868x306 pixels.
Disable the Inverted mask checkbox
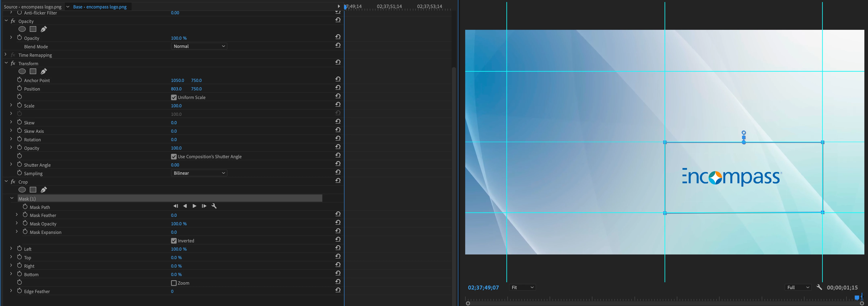pyautogui.click(x=174, y=241)
